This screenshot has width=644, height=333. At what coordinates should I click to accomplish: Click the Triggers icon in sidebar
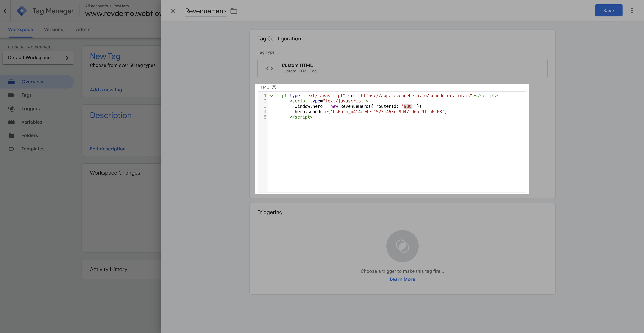tap(11, 108)
